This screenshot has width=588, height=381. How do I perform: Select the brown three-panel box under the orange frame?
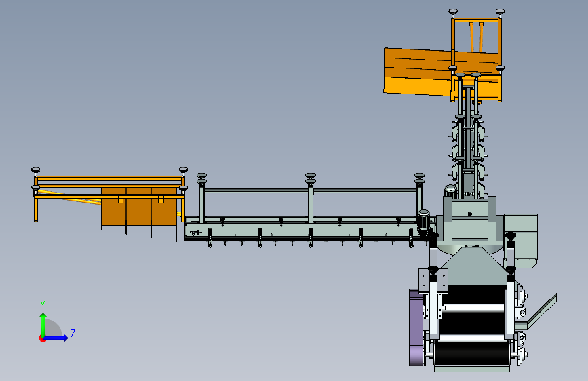pyautogui.click(x=139, y=207)
